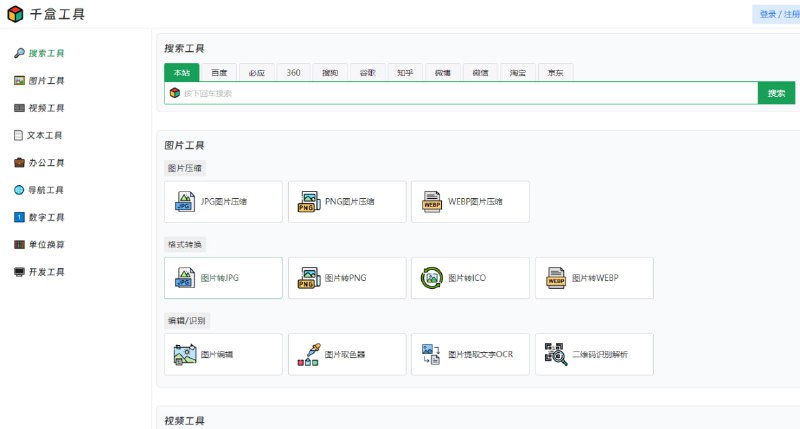
Task: Focus the 按下回车搜索 search input field
Action: click(x=461, y=93)
